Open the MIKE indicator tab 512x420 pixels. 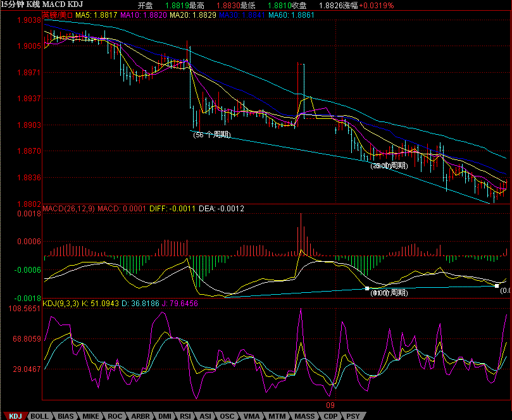[91, 416]
